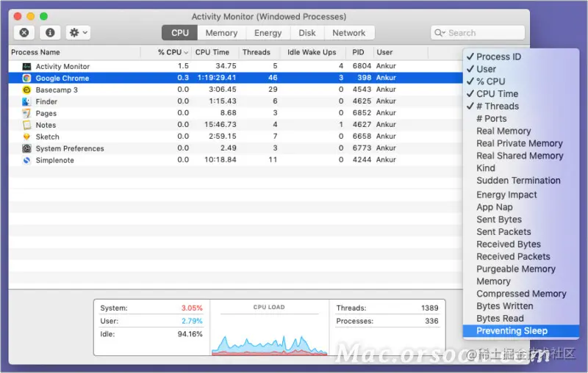Switch to the CPU tab
Screen dimensions: 588x373
point(179,33)
